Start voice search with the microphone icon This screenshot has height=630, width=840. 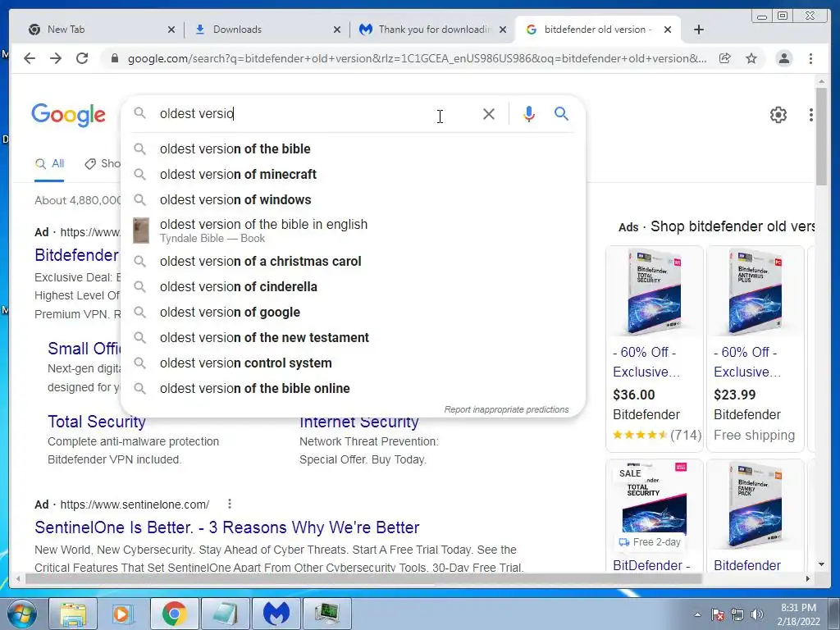click(x=529, y=113)
